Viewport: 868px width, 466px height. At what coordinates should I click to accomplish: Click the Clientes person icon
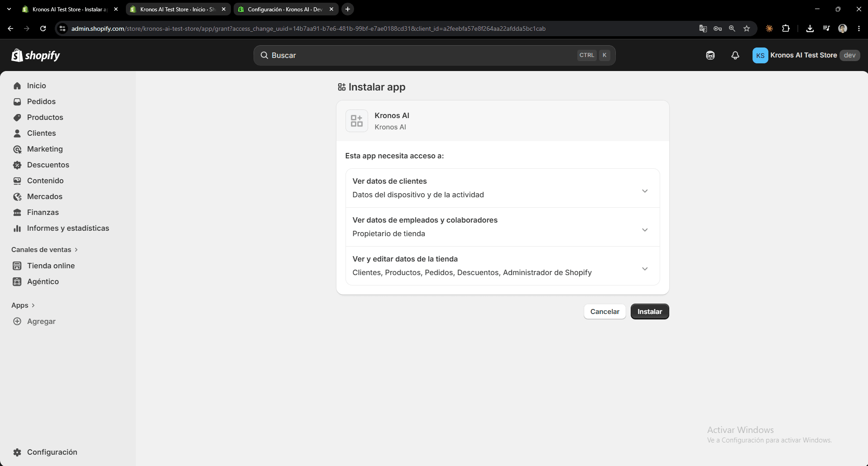17,133
